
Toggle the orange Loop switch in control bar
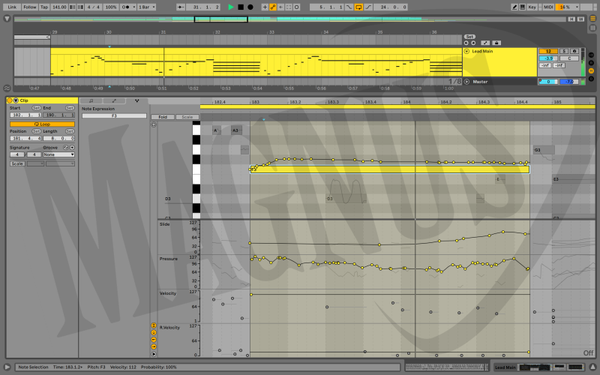click(359, 7)
